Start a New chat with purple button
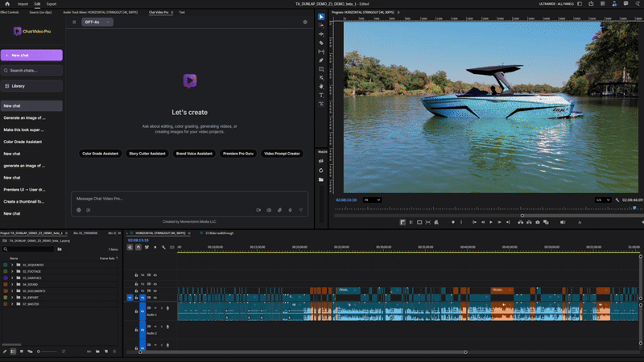Image resolution: width=644 pixels, height=362 pixels. (x=31, y=55)
